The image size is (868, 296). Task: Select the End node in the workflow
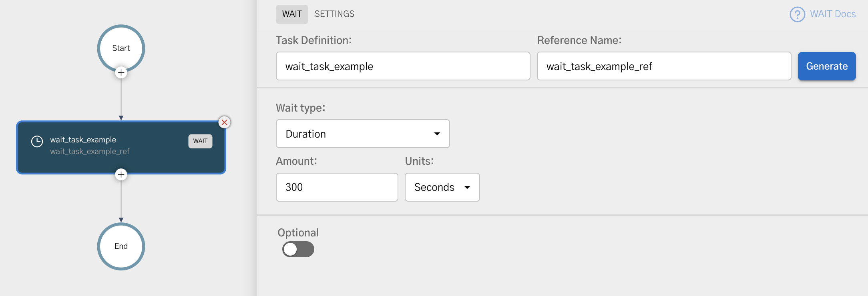click(121, 246)
